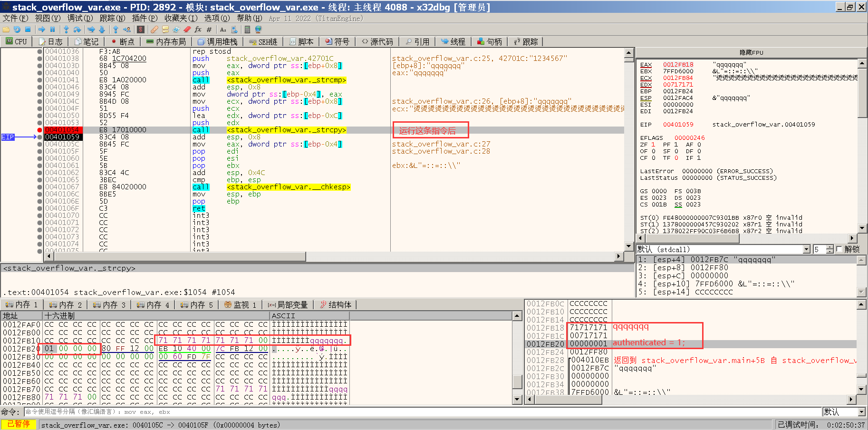Toggle the red breakpoint at 0040104E
Screen dimensions: 868x430
pos(39,129)
